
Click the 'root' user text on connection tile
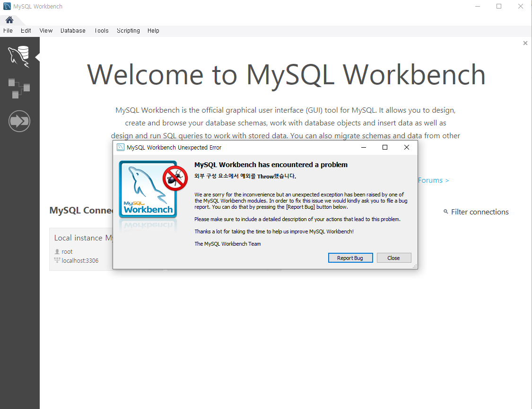pyautogui.click(x=67, y=252)
